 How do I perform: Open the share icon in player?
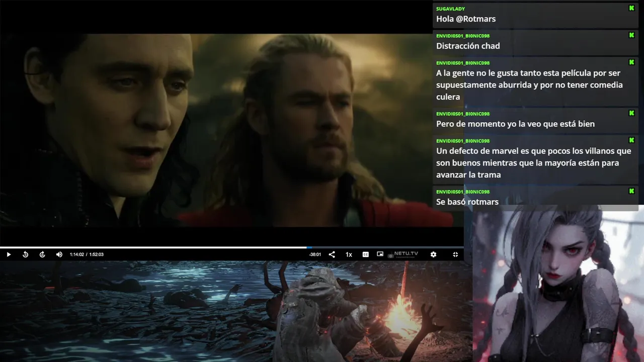332,254
